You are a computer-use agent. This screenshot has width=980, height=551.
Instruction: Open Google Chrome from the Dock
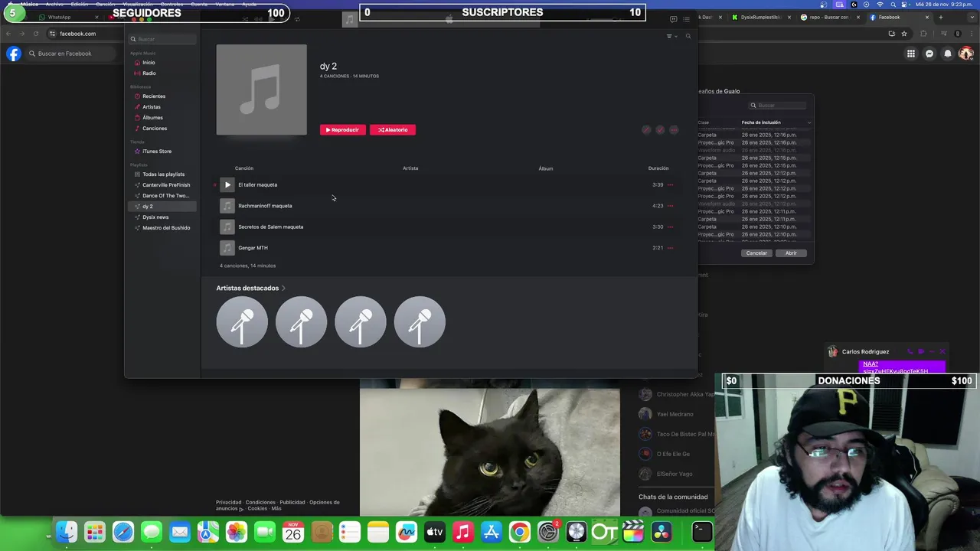coord(520,532)
